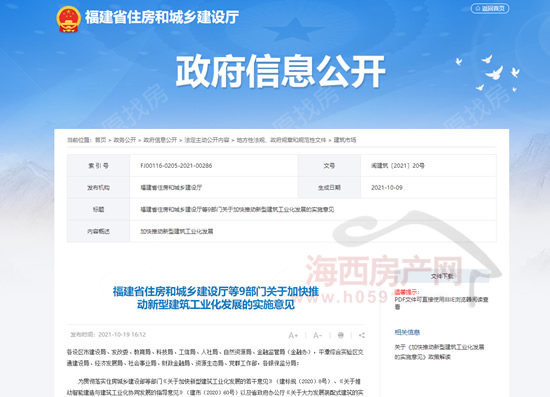Open the 政务公开 breadcrumb link
Screen dimensions: 550x397
125,140
